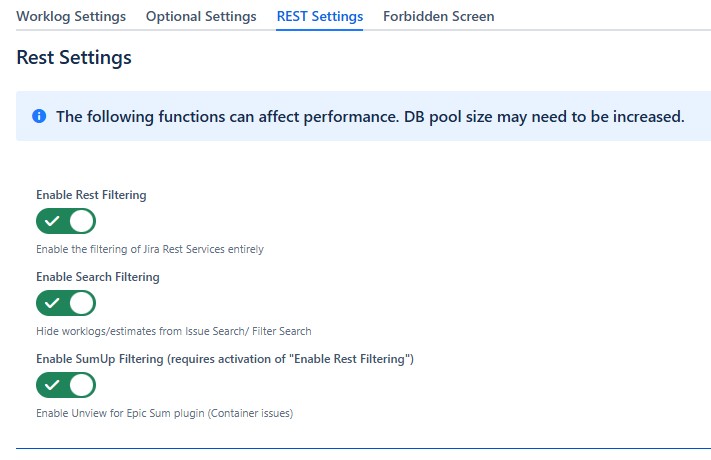Click the Jira Rest Services description text
The image size is (711, 460).
point(150,249)
